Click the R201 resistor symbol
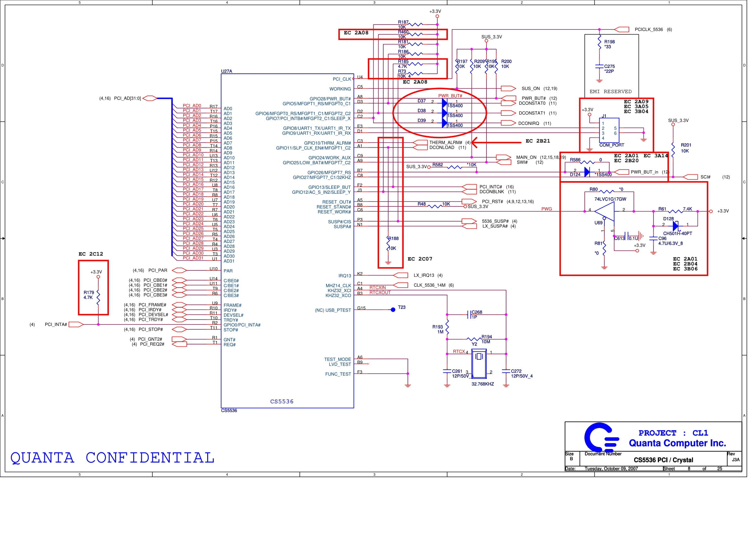Image resolution: width=756 pixels, height=535 pixels. pyautogui.click(x=673, y=149)
